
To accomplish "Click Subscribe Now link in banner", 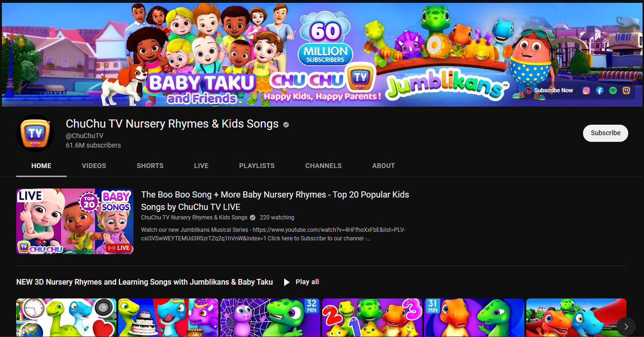I will tap(549, 90).
